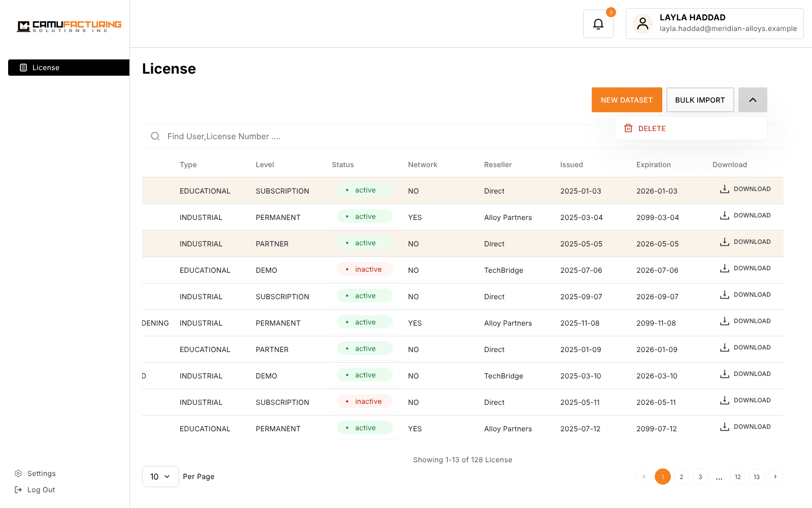Choose Delete from the dropdown menu

tap(691, 128)
